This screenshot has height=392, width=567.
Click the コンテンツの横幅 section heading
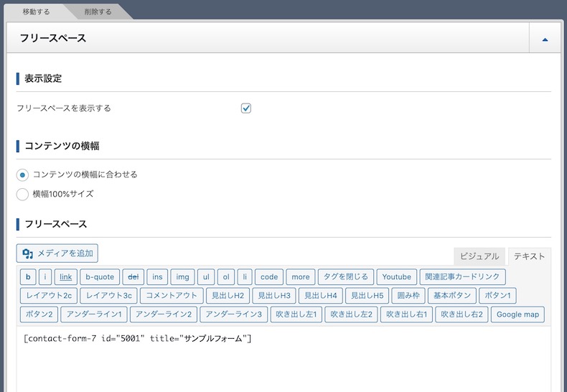coord(62,146)
